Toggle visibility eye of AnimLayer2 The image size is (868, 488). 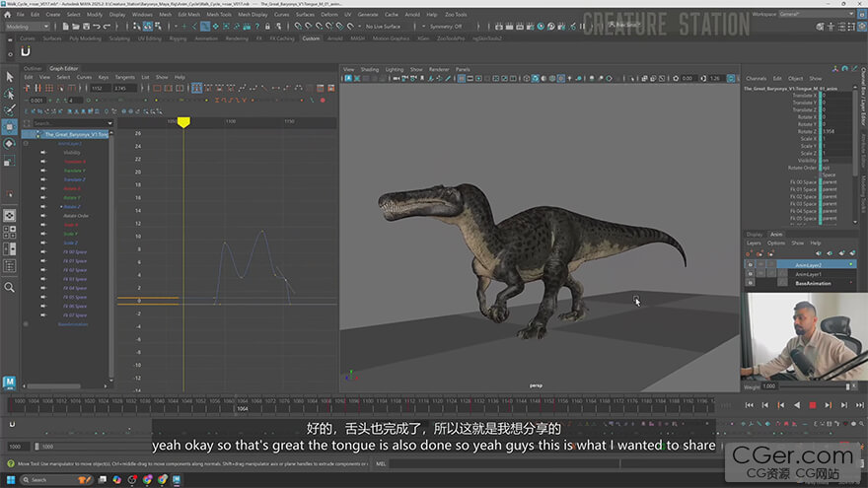coord(750,265)
